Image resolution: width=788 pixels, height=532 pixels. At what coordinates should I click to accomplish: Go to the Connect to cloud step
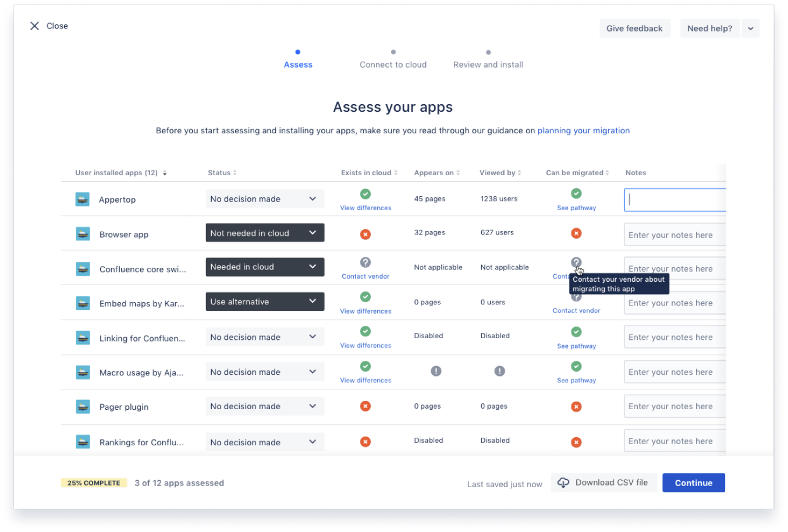click(393, 60)
